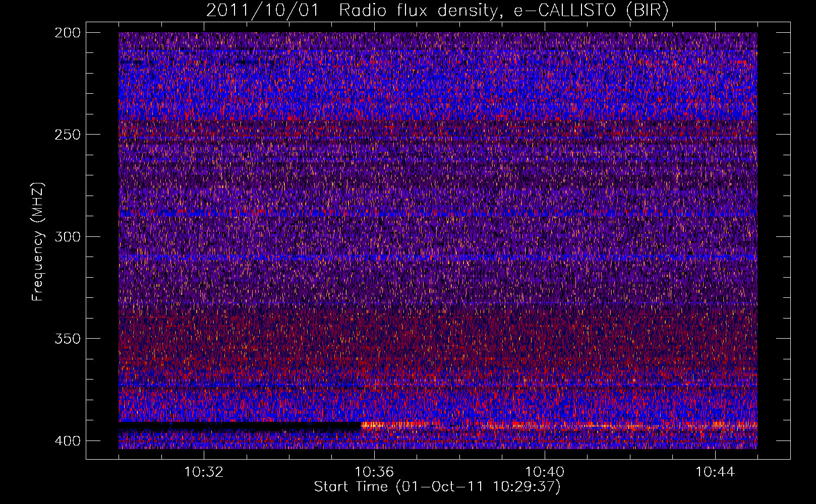
Task: Click the plot title "2011/10/01 Radio flux density, e-CALLISTO (BIR)"
Action: 437,10
